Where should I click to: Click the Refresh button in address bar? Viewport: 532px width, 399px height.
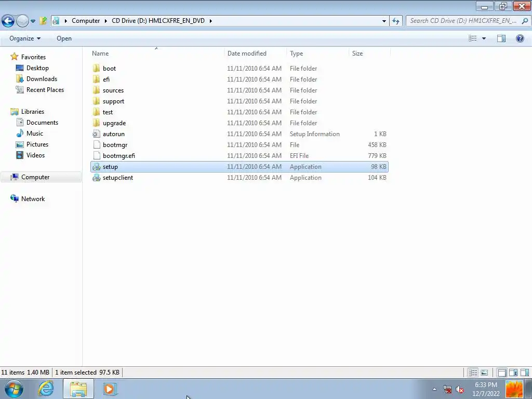click(395, 21)
